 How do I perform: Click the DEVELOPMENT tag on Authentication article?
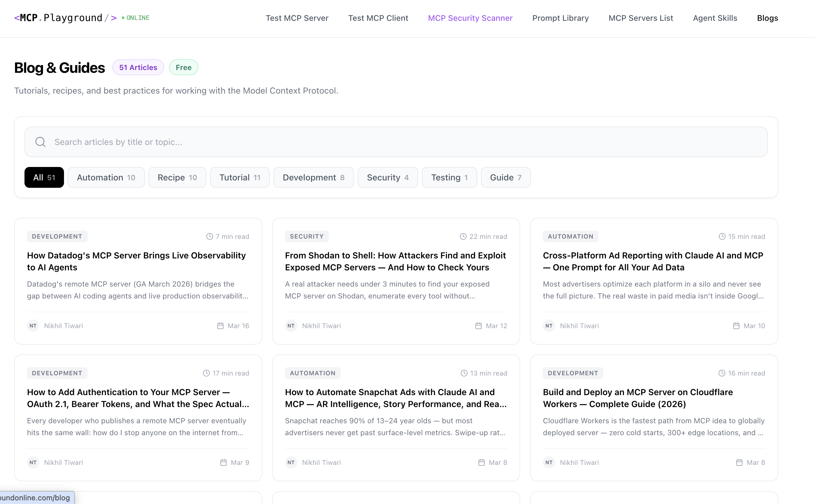pos(57,373)
